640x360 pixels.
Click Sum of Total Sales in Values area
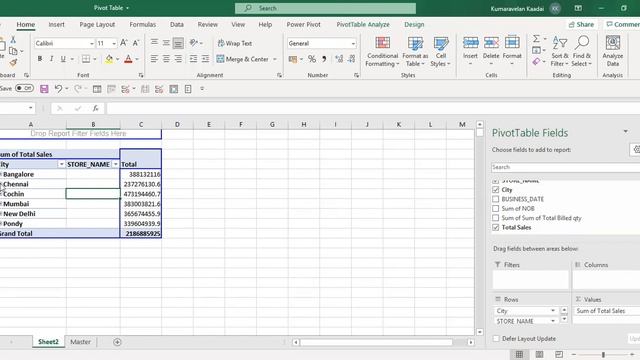click(606, 311)
